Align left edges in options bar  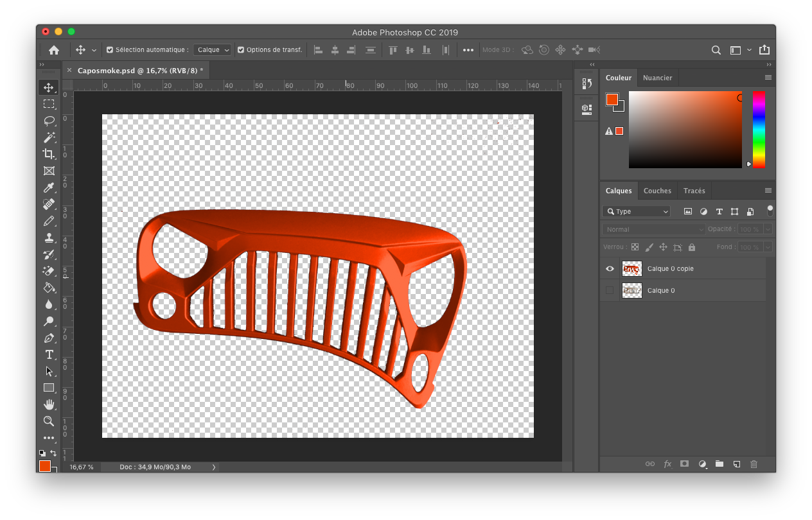click(x=318, y=49)
